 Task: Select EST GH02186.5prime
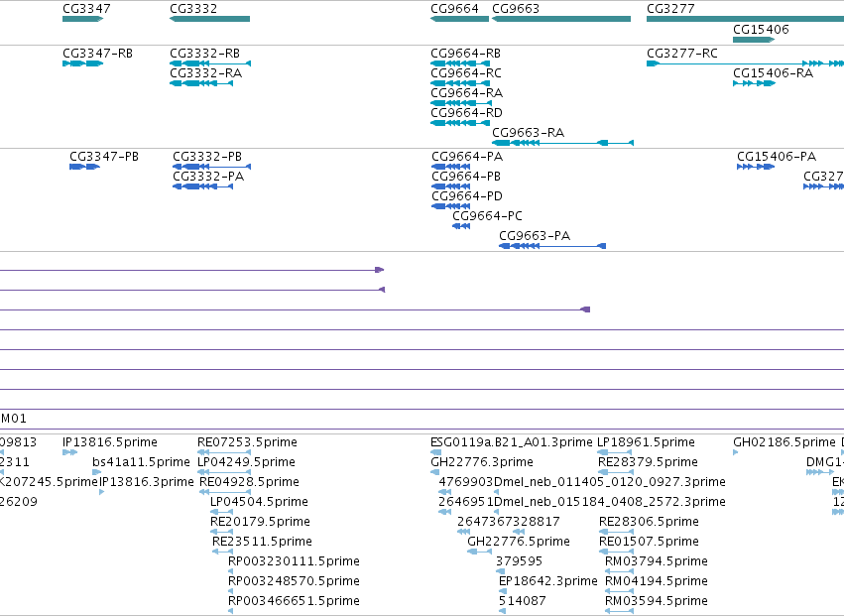click(736, 452)
